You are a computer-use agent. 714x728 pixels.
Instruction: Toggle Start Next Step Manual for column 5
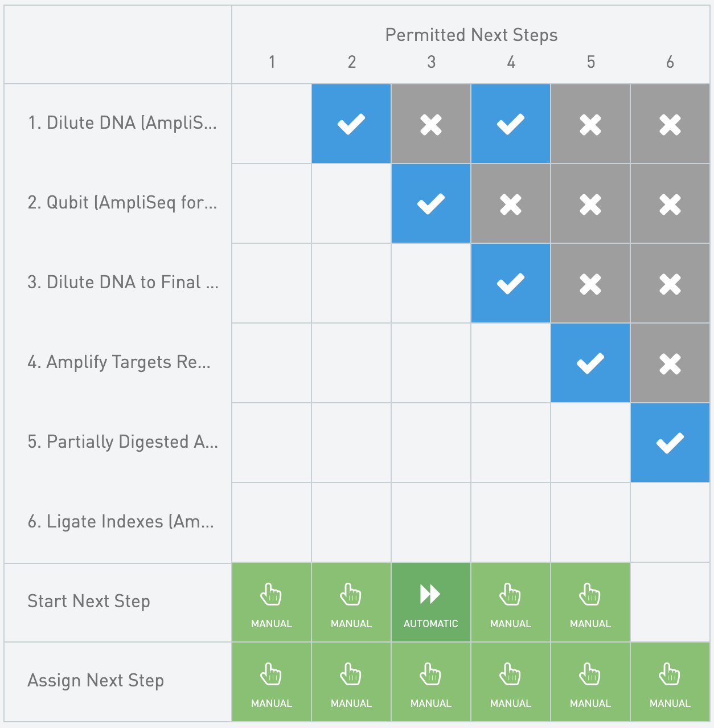590,602
